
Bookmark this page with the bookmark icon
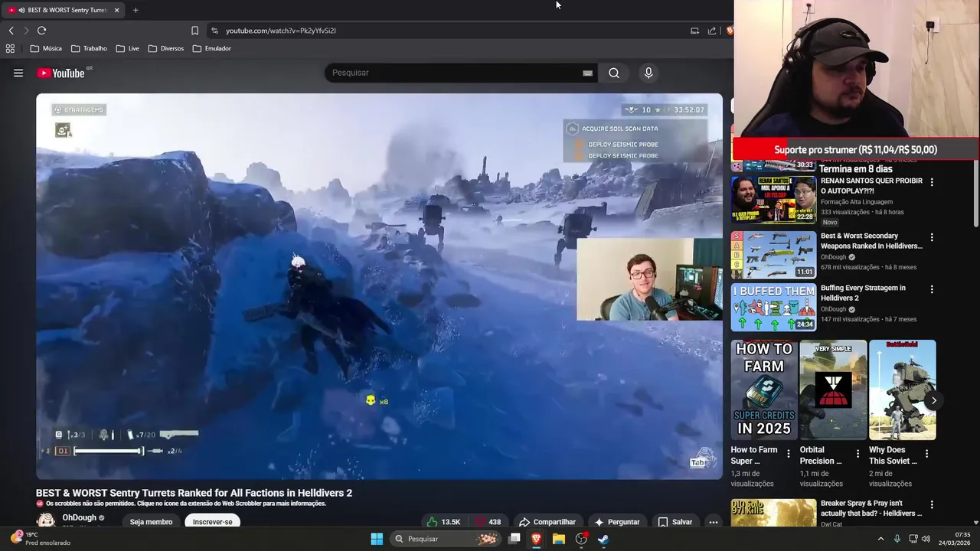click(194, 31)
